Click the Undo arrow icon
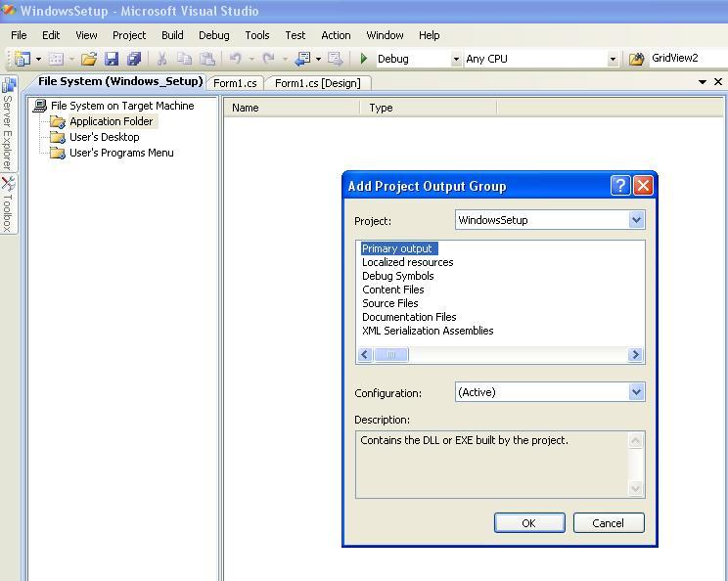Screen dimensions: 728x581 click(236, 59)
